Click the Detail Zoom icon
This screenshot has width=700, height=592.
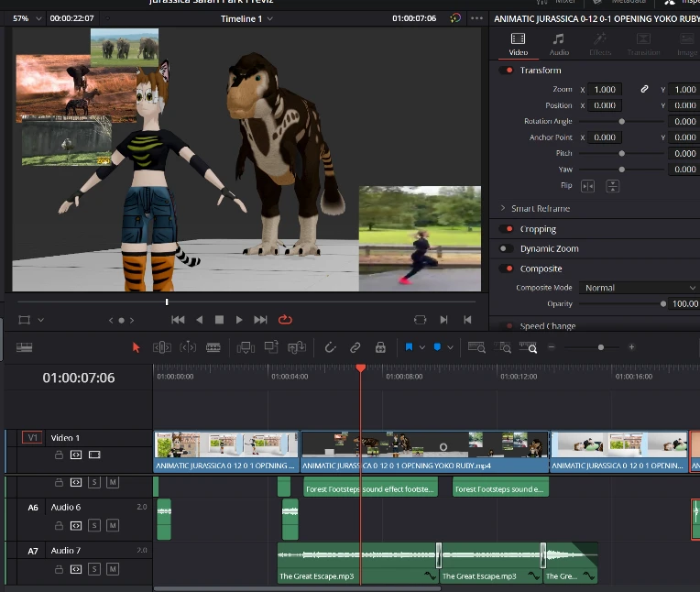[502, 347]
